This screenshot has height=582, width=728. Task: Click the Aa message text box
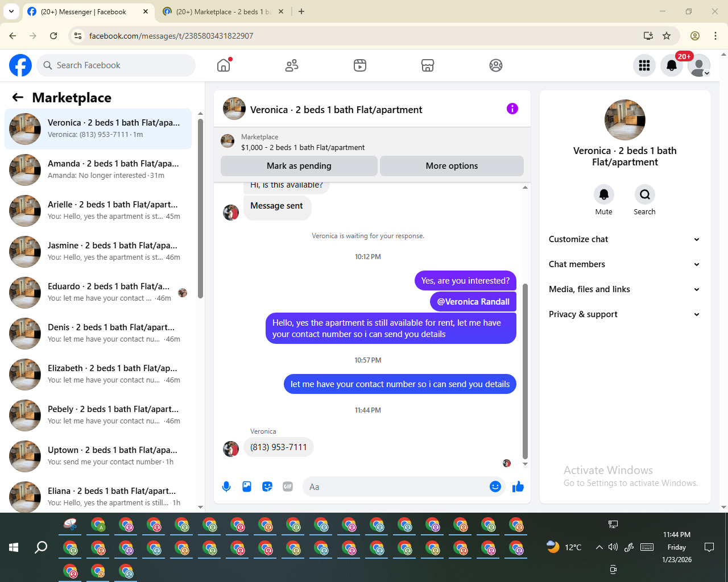pos(397,487)
